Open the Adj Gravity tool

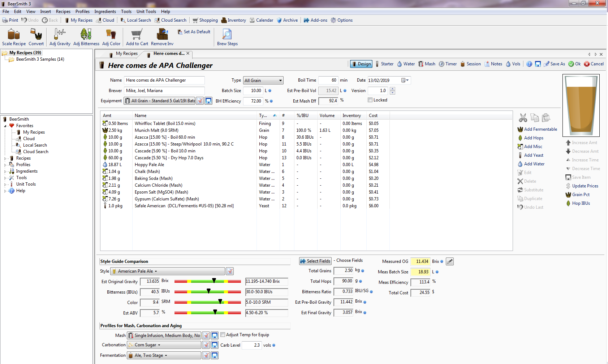pyautogui.click(x=60, y=36)
